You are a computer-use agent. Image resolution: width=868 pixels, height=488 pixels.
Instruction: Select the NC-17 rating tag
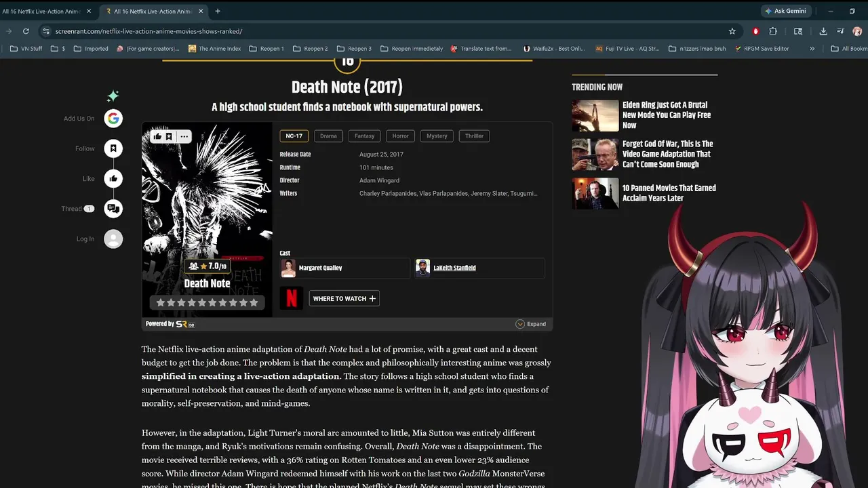pyautogui.click(x=294, y=136)
